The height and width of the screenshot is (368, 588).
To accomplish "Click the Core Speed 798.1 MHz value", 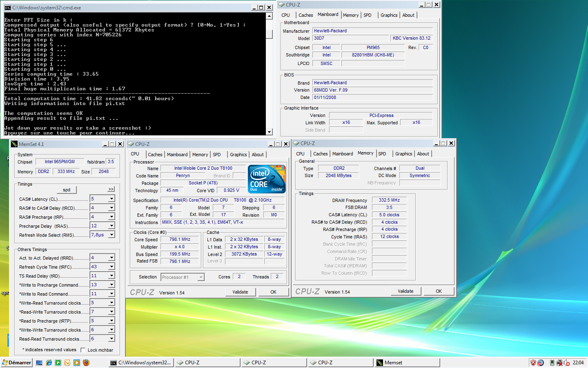I will [180, 240].
